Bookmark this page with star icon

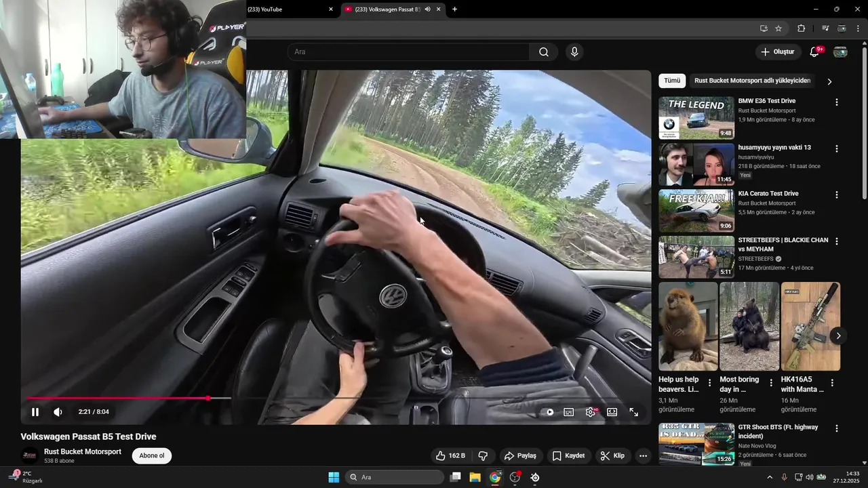(778, 28)
